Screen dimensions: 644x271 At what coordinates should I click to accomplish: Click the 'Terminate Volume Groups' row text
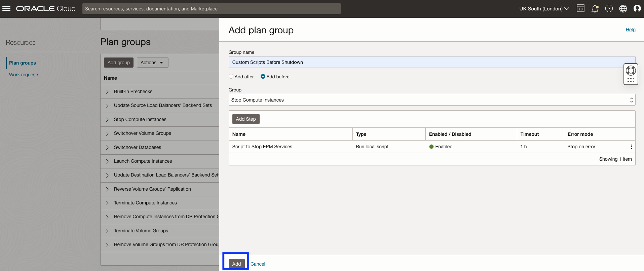click(x=141, y=231)
